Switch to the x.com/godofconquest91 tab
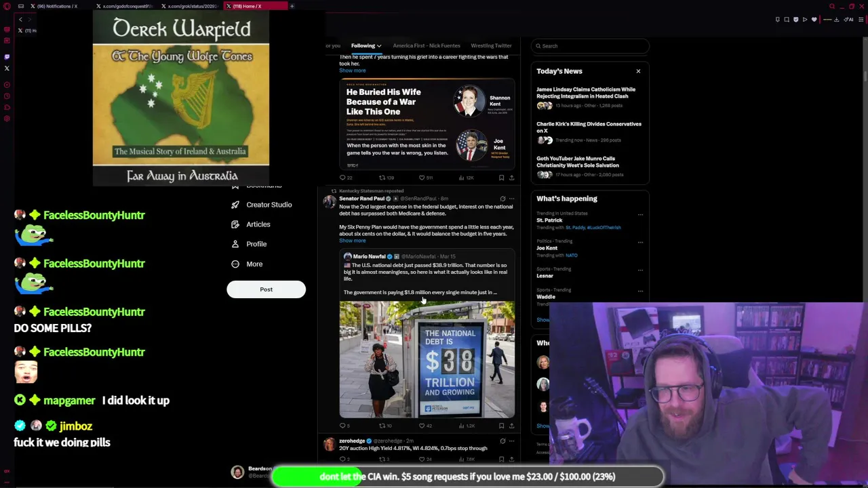 pos(125,6)
